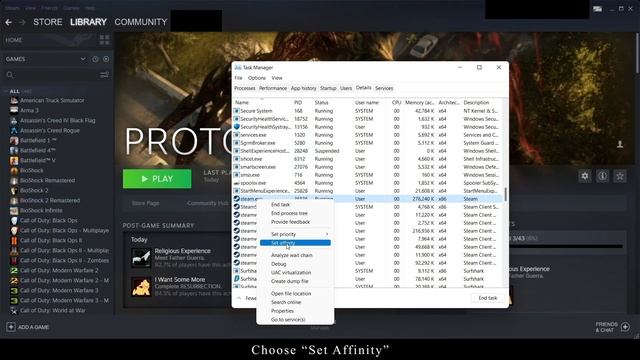Open the game's Store Page link
Screen dimensions: 640x360
coord(146,203)
